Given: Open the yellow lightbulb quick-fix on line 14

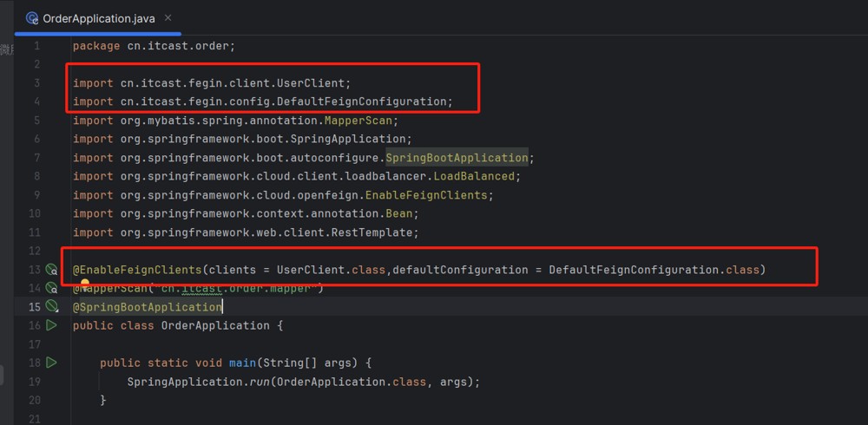Looking at the screenshot, I should (85, 283).
